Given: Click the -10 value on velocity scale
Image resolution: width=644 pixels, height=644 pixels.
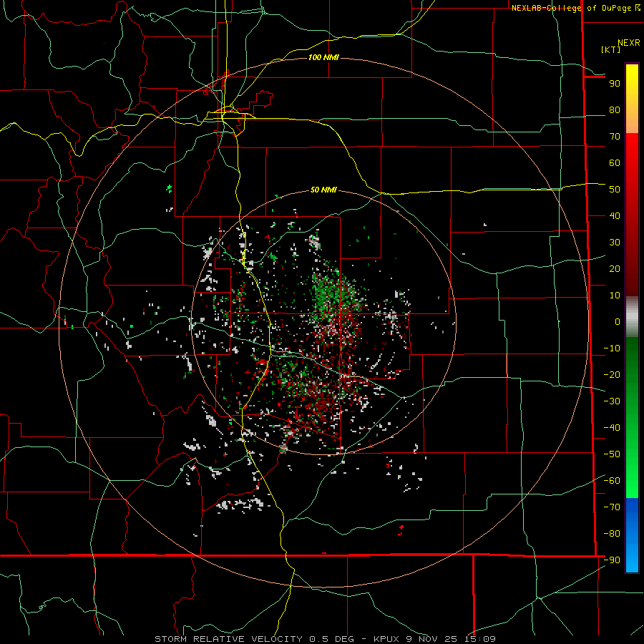Looking at the screenshot, I should (x=612, y=348).
